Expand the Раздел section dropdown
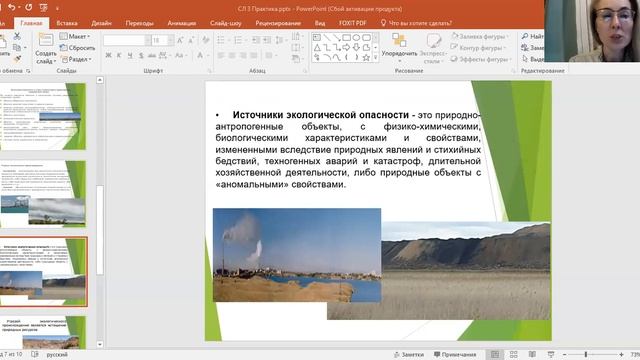This screenshot has height=360, width=640. (x=77, y=59)
